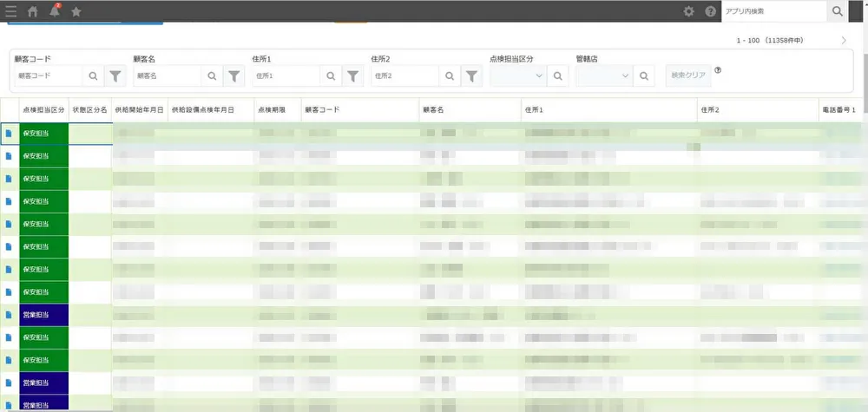The width and height of the screenshot is (868, 412).
Task: Expand the 点検担当区分 dropdown
Action: pyautogui.click(x=517, y=76)
